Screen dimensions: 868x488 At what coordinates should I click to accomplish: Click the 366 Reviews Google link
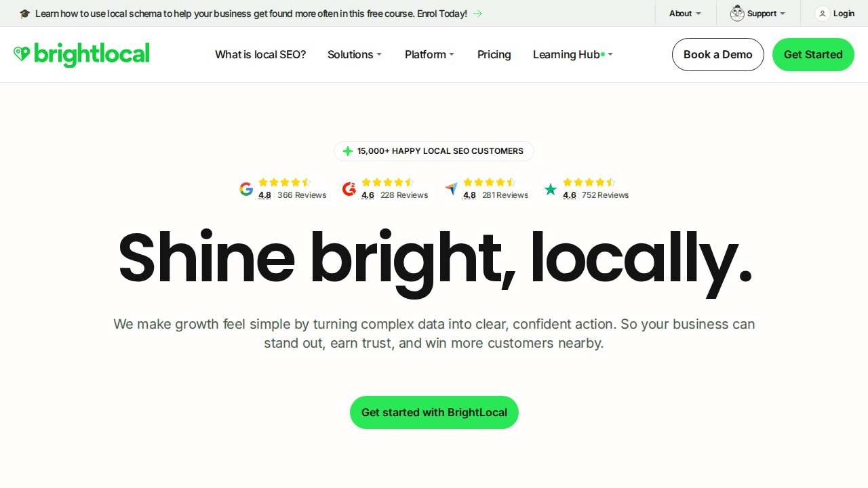[x=302, y=195]
